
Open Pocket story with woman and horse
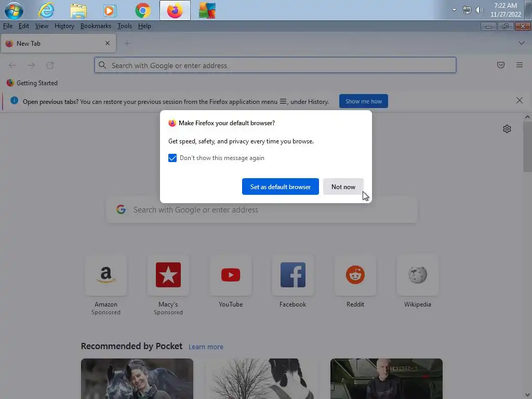[137, 379]
